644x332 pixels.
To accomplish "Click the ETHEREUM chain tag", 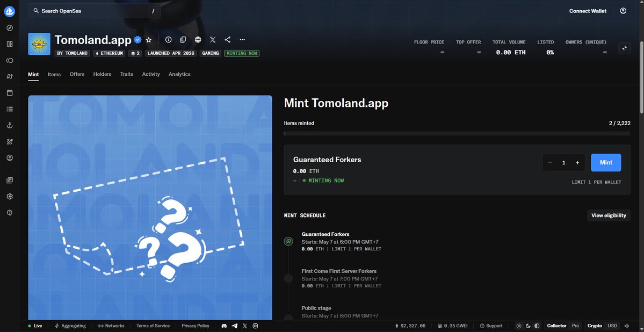I will (x=109, y=53).
